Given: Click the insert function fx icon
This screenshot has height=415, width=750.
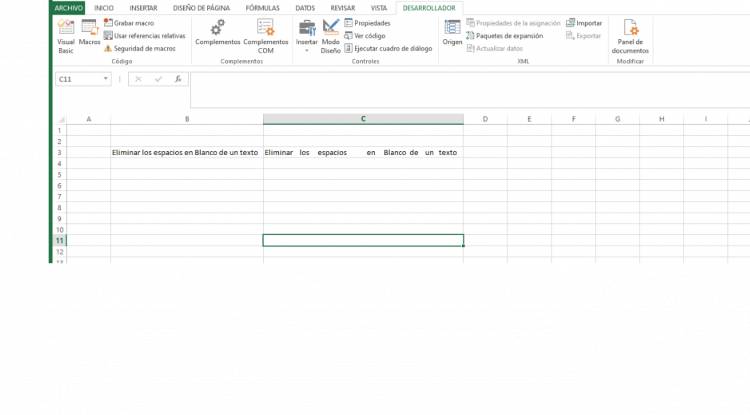Looking at the screenshot, I should 177,79.
